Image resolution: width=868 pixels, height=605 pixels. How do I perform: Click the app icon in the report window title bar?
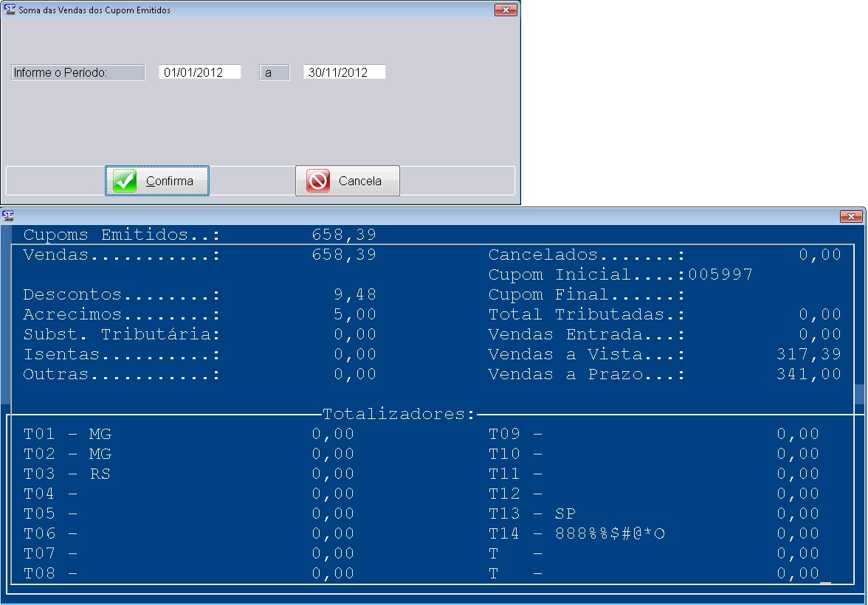coord(8,215)
